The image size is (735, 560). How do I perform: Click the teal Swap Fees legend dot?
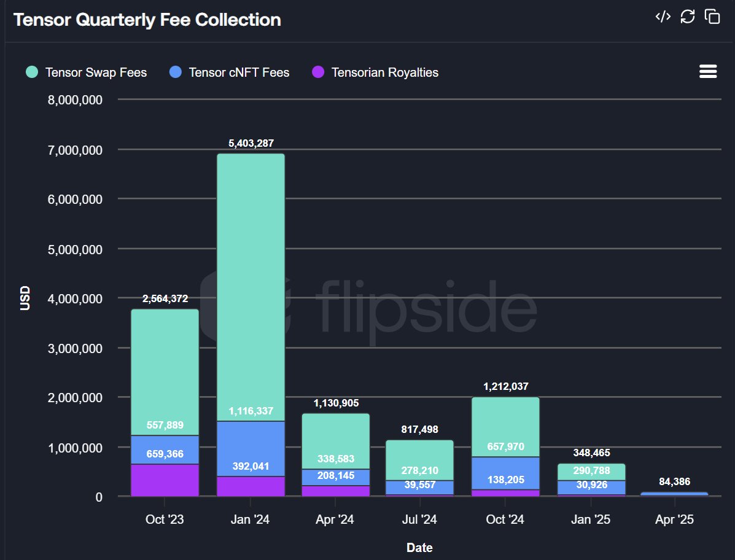point(32,72)
